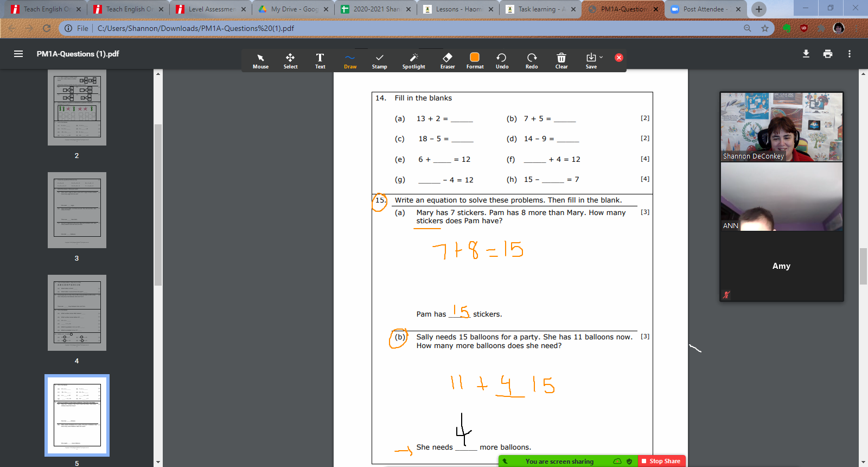Viewport: 868px width, 467px height.
Task: Enable the Spotlight tool
Action: (x=414, y=60)
